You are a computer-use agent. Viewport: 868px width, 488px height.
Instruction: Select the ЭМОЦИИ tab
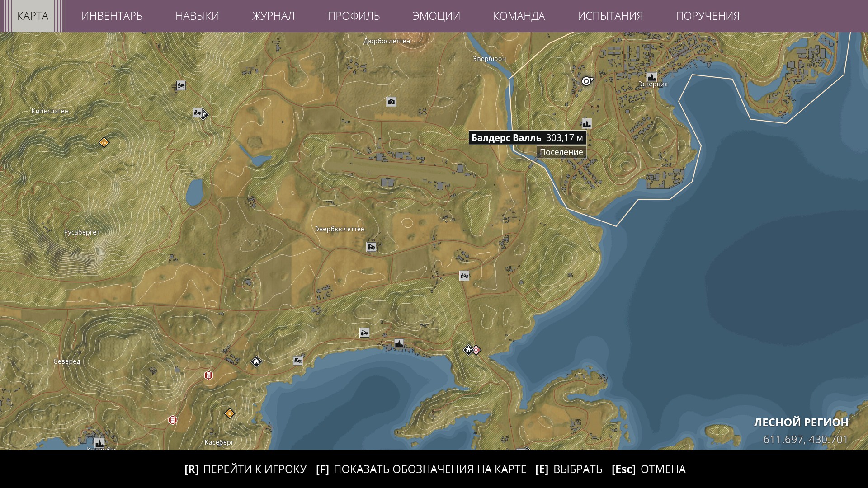[436, 16]
